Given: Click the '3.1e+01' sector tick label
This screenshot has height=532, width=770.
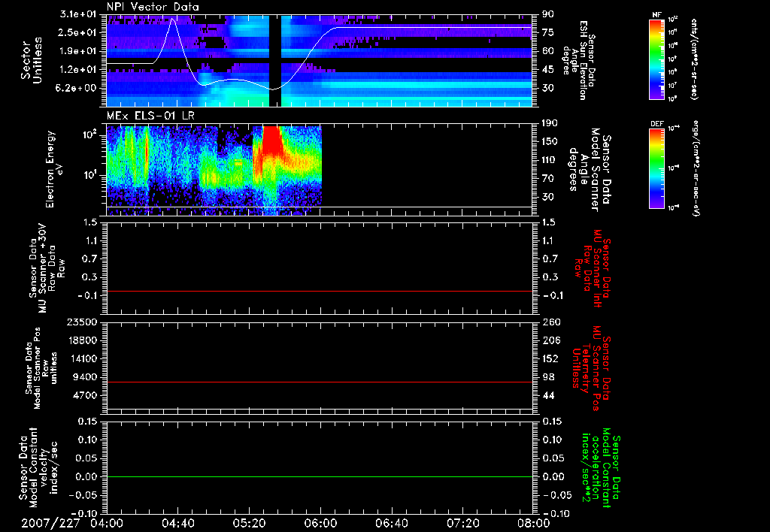Looking at the screenshot, I should pyautogui.click(x=78, y=14).
